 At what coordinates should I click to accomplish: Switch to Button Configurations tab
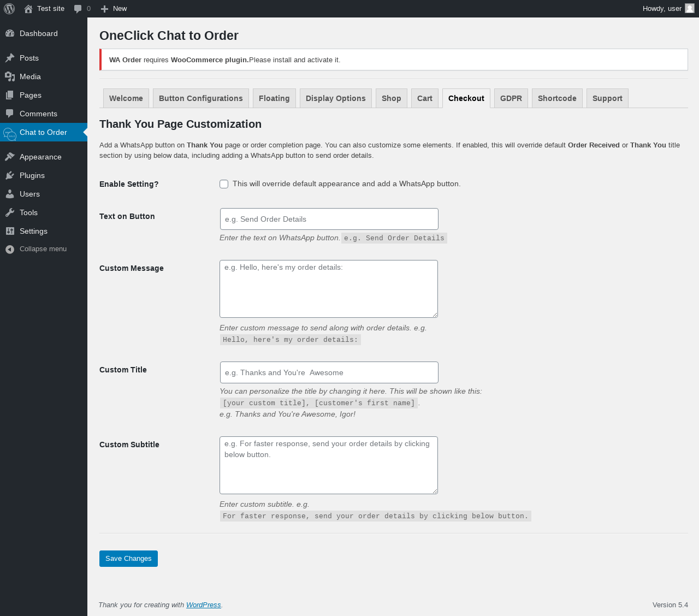[x=201, y=98]
